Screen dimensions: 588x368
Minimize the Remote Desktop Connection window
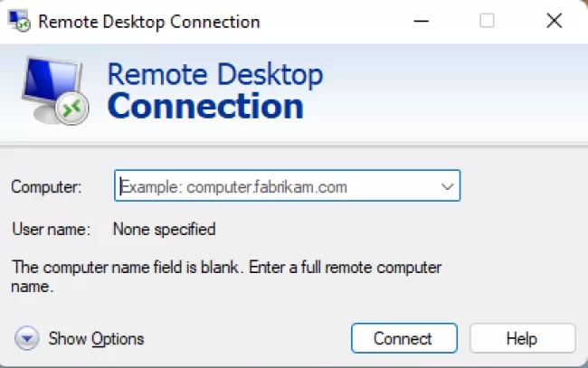coord(422,21)
